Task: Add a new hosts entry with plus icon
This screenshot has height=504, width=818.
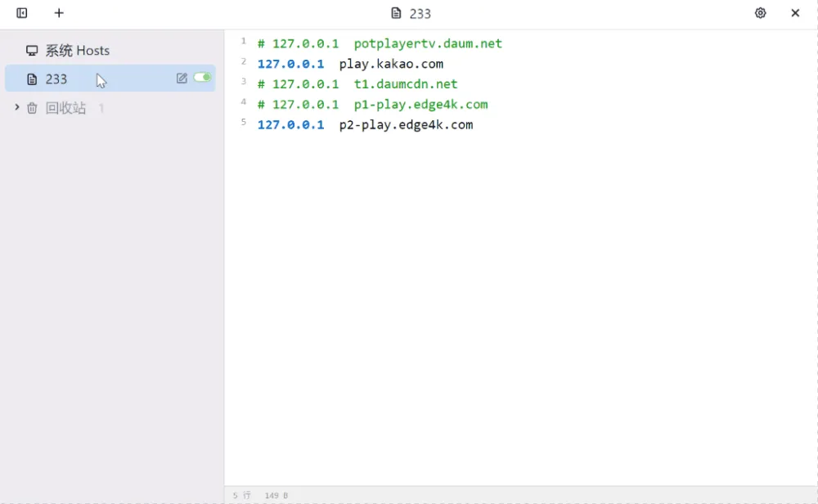Action: click(x=59, y=13)
